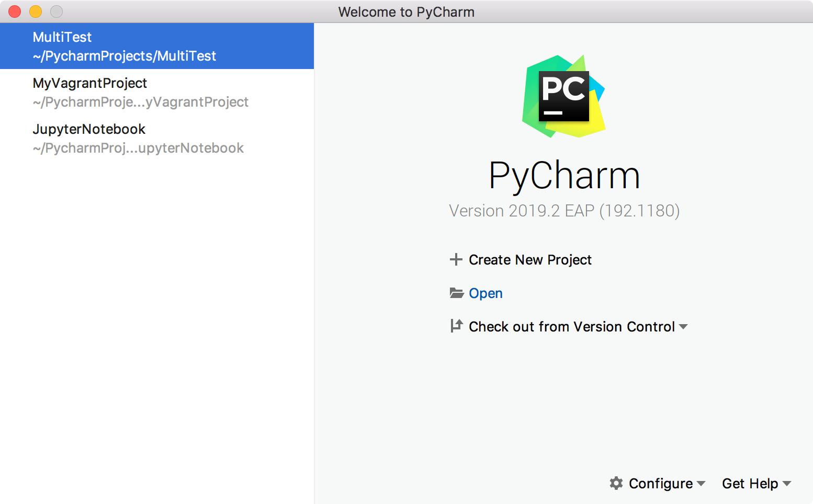
Task: Click the folder icon next to Open
Action: (x=456, y=293)
